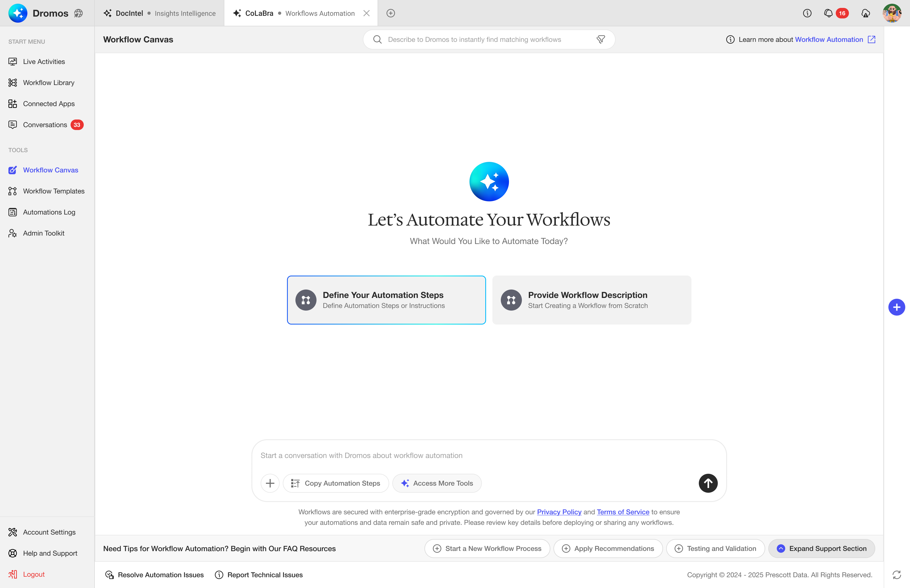Viewport: 910px width, 588px height.
Task: Open the user profile avatar
Action: (x=892, y=13)
